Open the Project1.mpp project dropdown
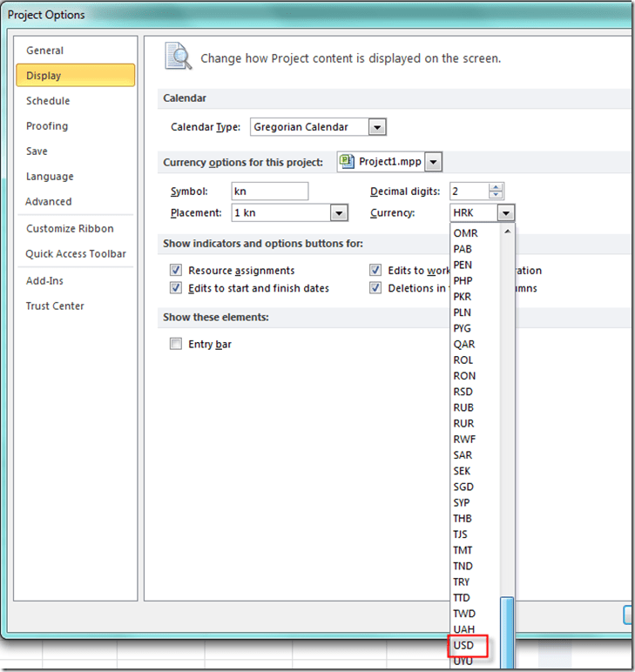Viewport: 635px width, 672px height. click(x=434, y=162)
